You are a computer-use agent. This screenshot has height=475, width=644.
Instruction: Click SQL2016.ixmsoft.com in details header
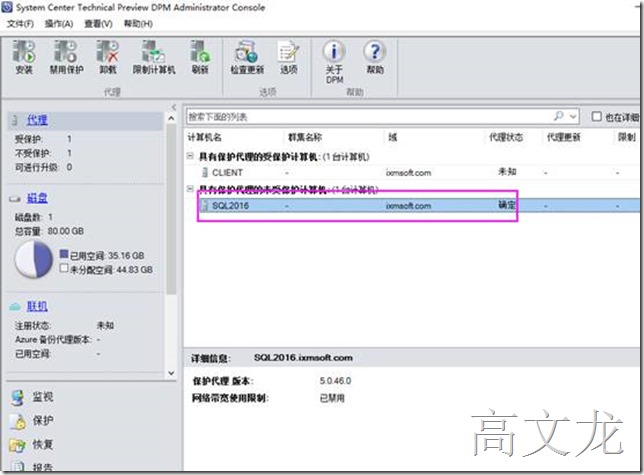303,358
